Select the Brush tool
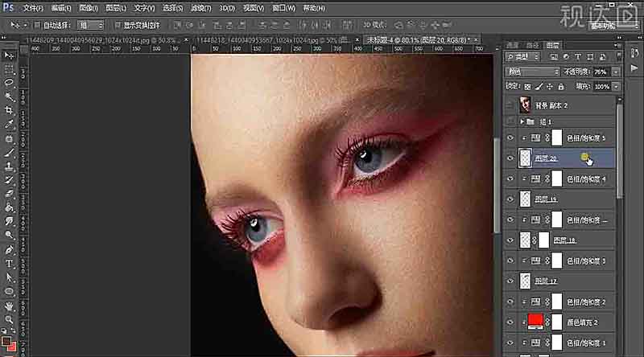 [9, 153]
